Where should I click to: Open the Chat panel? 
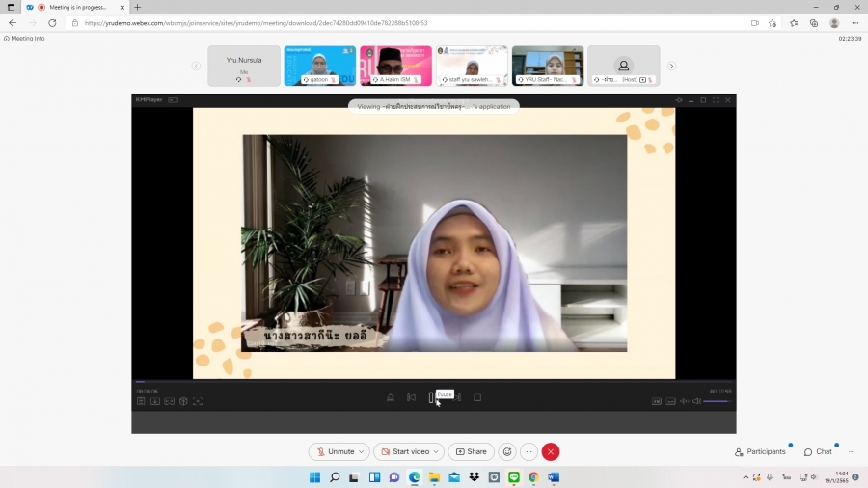point(818,451)
